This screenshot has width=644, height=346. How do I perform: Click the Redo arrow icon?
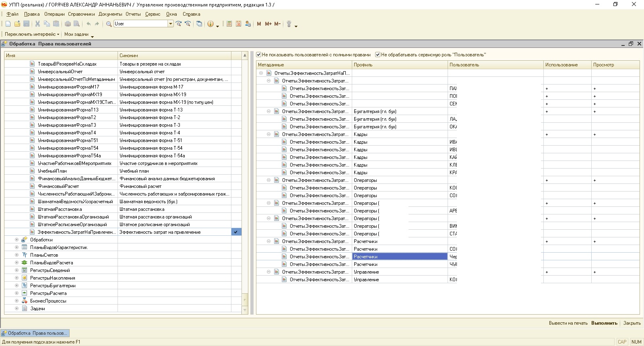tap(97, 24)
